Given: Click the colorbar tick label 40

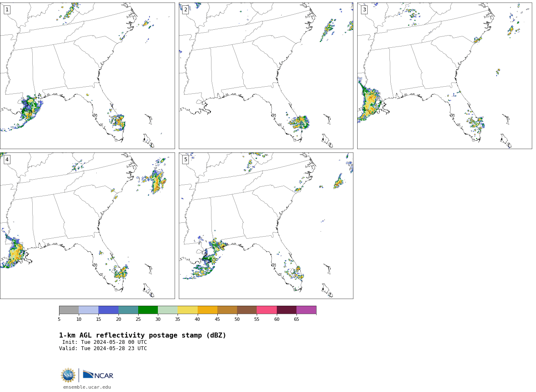Looking at the screenshot, I should coord(198,320).
